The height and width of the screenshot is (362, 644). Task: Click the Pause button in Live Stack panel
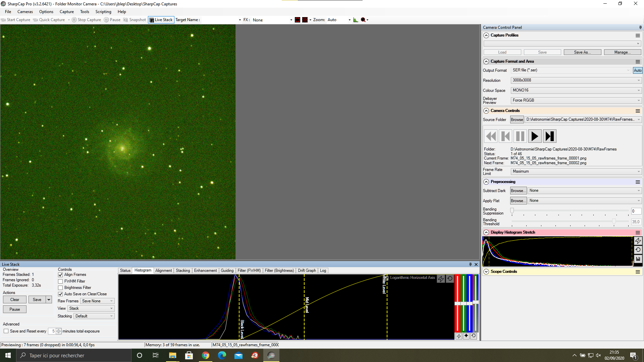pyautogui.click(x=15, y=309)
